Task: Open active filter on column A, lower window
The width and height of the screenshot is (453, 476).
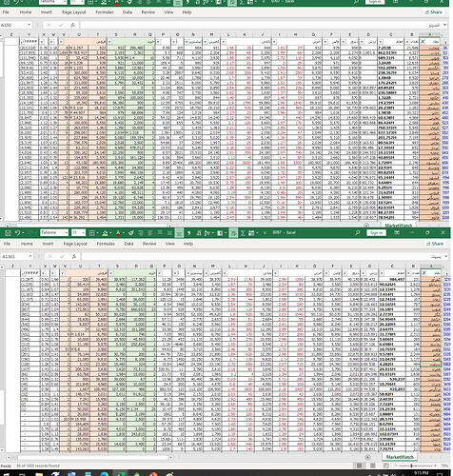Action: 424,273
